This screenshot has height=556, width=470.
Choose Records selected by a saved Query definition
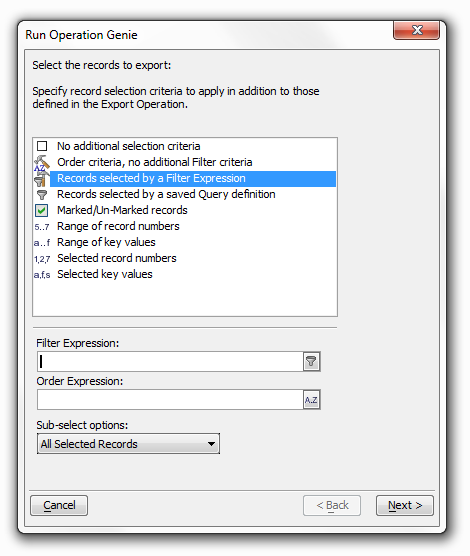tap(166, 194)
